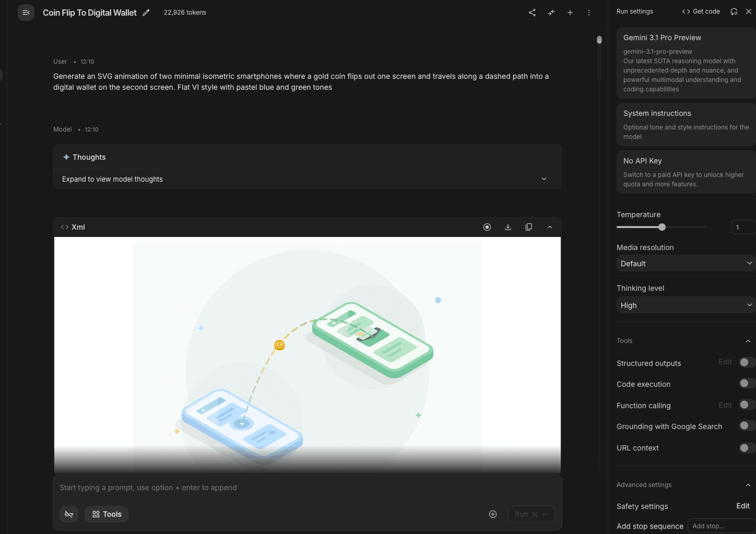
Task: Click the Get code button
Action: 701,11
